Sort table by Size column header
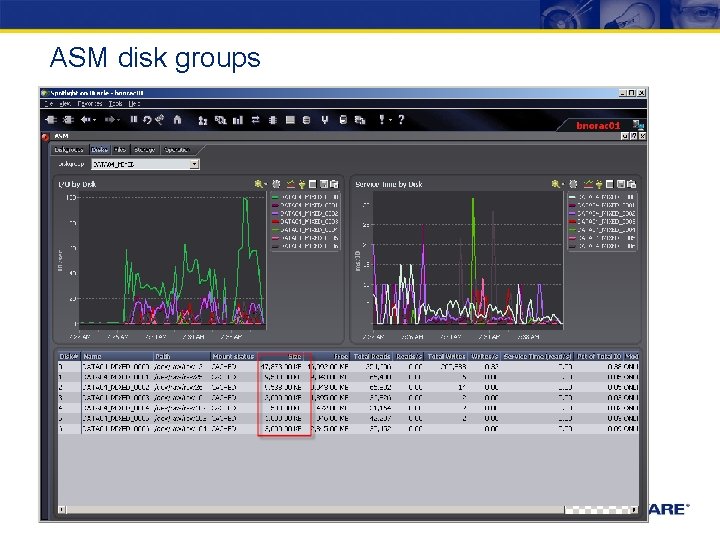The image size is (720, 540). coord(281,356)
